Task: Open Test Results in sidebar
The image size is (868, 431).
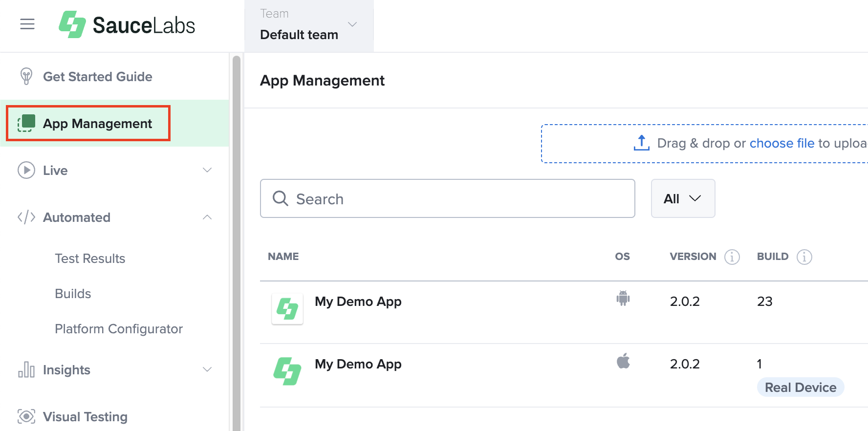Action: tap(90, 259)
